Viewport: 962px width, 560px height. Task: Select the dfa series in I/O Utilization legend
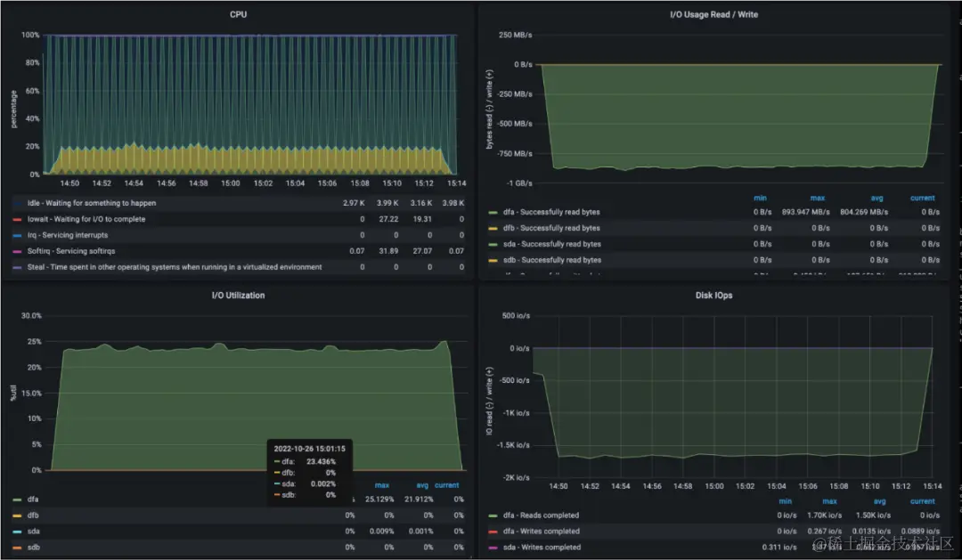[33, 499]
